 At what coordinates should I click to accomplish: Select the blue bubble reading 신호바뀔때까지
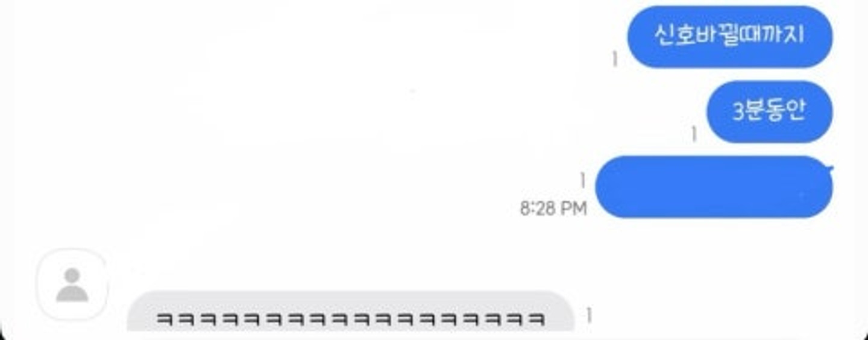(730, 36)
